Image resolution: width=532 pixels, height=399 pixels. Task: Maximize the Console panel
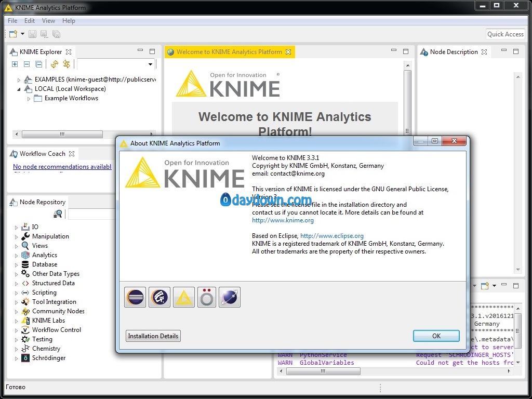tap(516, 286)
